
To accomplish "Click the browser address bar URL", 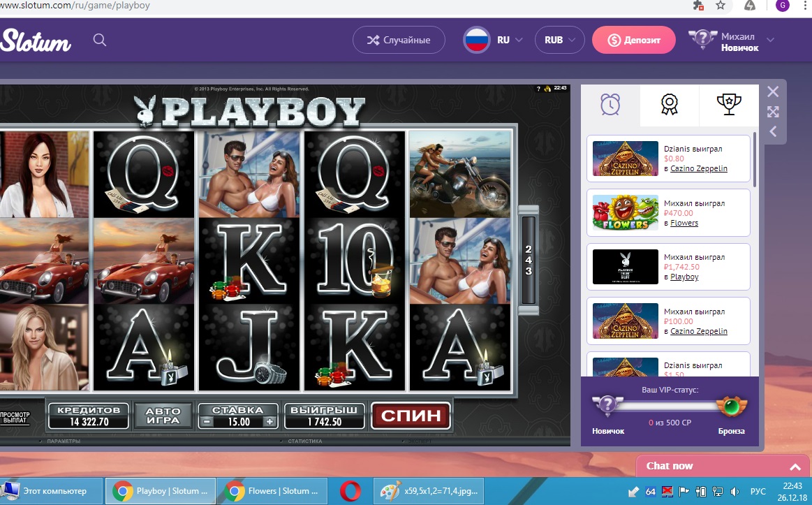I will point(75,6).
